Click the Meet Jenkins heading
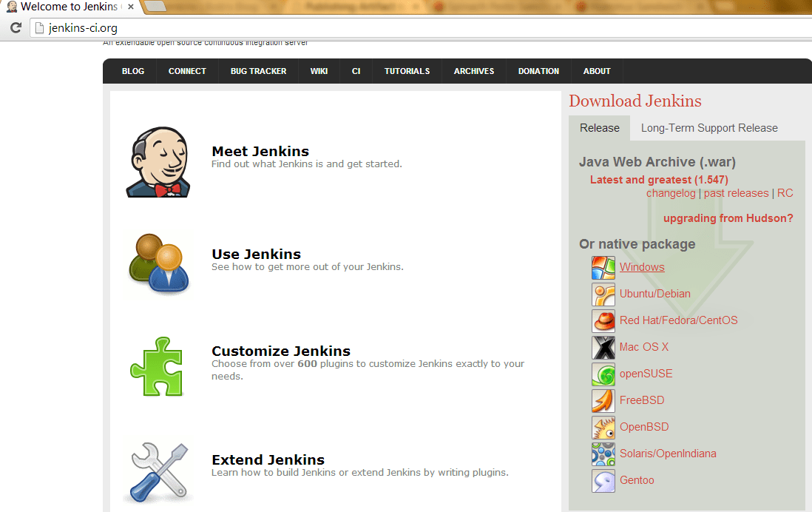This screenshot has width=812, height=512. point(260,152)
